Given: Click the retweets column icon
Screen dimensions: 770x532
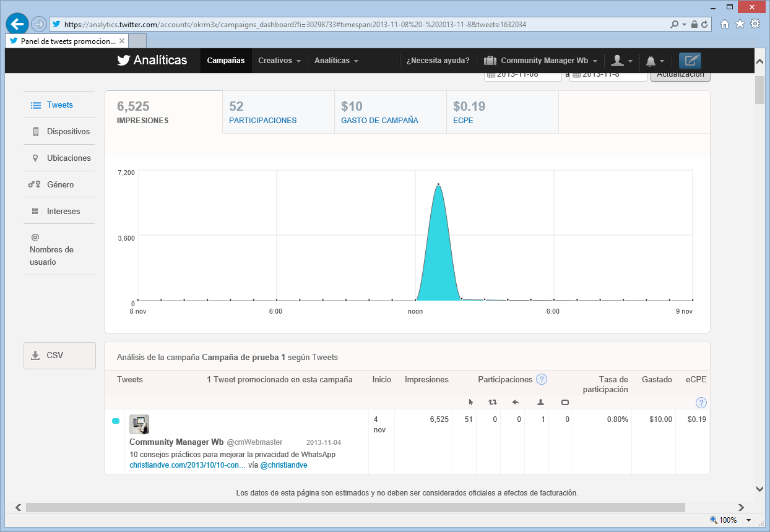Looking at the screenshot, I should pyautogui.click(x=493, y=402).
